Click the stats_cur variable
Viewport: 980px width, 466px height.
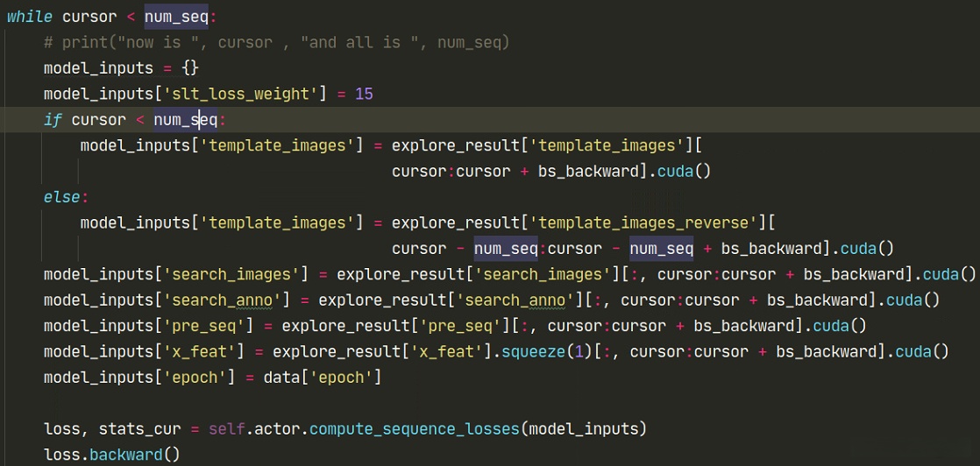[x=139, y=430]
